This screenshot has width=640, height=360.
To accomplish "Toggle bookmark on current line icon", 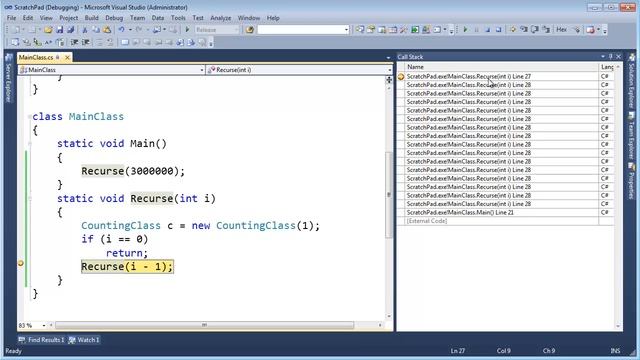I will point(125,42).
